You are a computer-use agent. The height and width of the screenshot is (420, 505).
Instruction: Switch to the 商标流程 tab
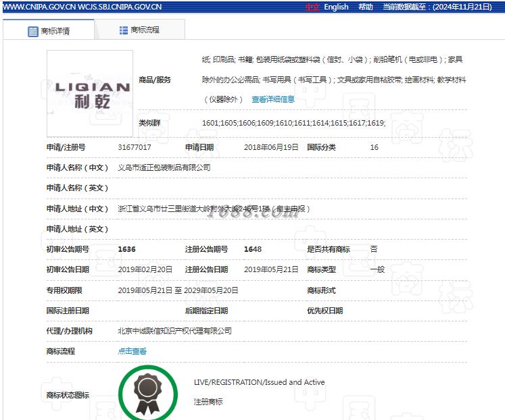(x=139, y=30)
